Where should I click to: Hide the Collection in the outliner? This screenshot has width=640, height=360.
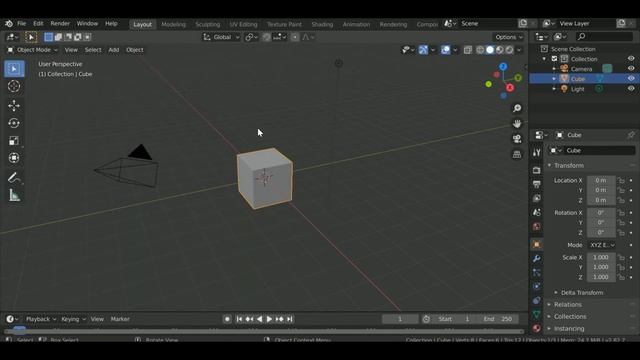click(x=631, y=59)
